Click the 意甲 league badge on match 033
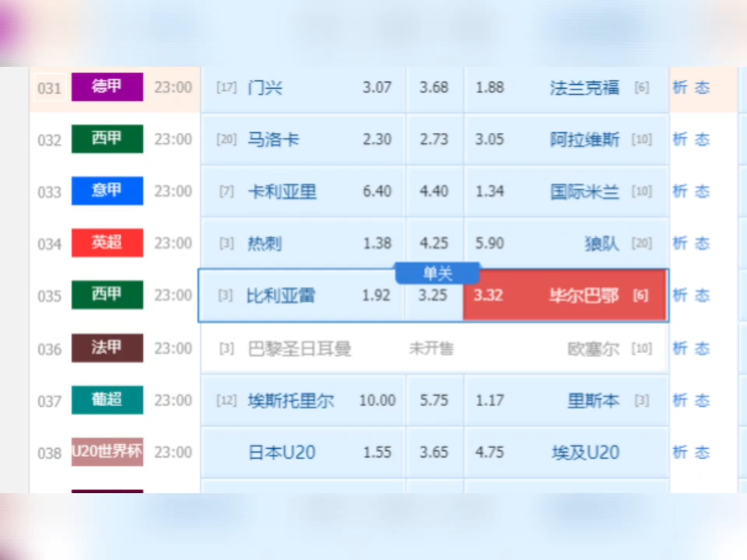Viewport: 747px width, 560px height. [x=107, y=191]
